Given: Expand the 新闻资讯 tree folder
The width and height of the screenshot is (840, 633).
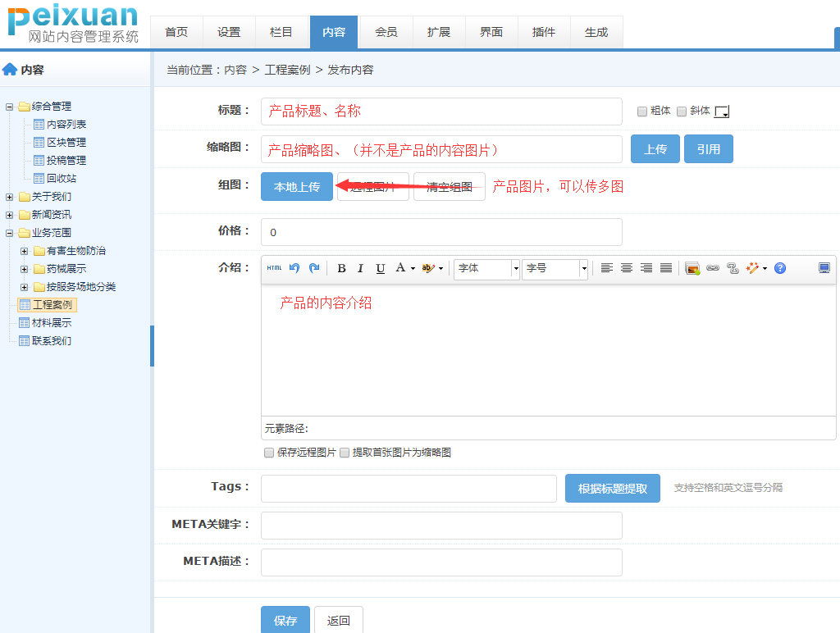Looking at the screenshot, I should tap(10, 215).
